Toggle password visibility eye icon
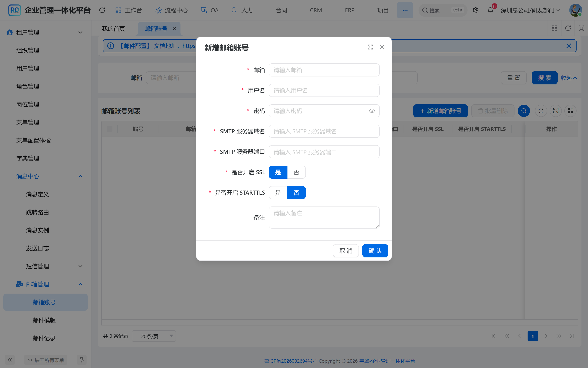Viewport: 588px width, 368px height. (x=372, y=111)
